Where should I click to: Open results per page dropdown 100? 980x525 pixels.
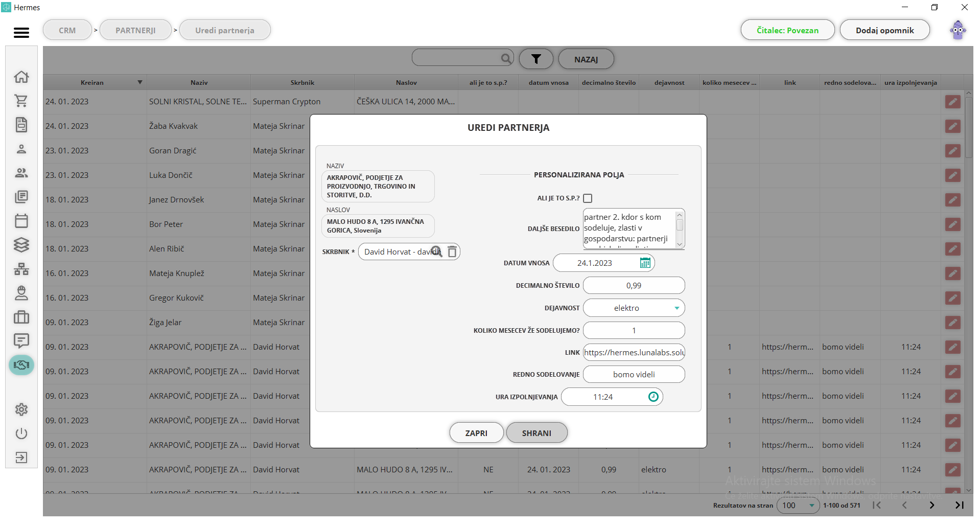point(798,505)
